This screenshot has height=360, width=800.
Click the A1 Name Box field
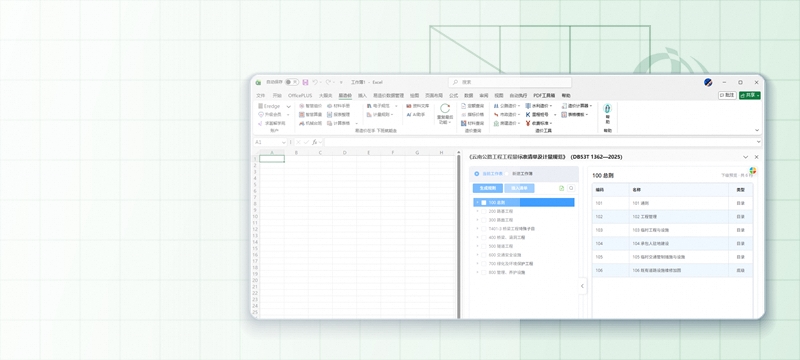click(270, 142)
